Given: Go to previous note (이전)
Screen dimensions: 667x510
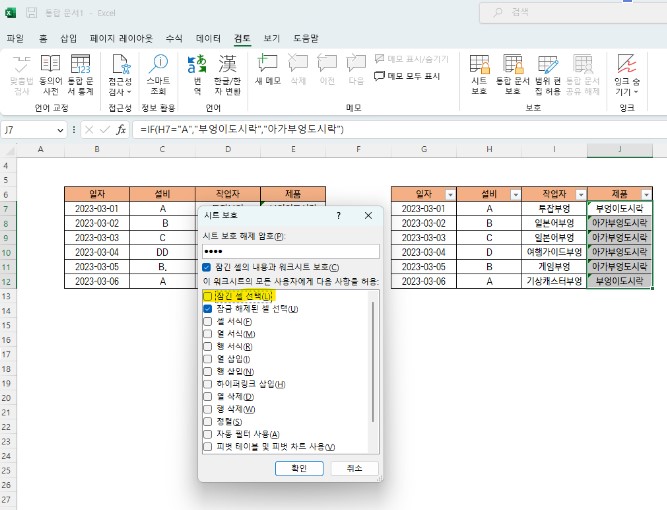Looking at the screenshot, I should click(327, 70).
